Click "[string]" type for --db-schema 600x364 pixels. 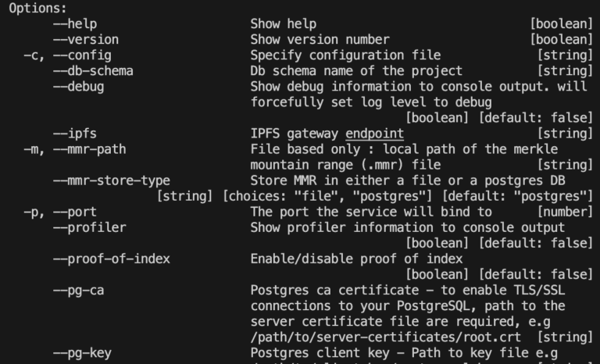(x=565, y=71)
